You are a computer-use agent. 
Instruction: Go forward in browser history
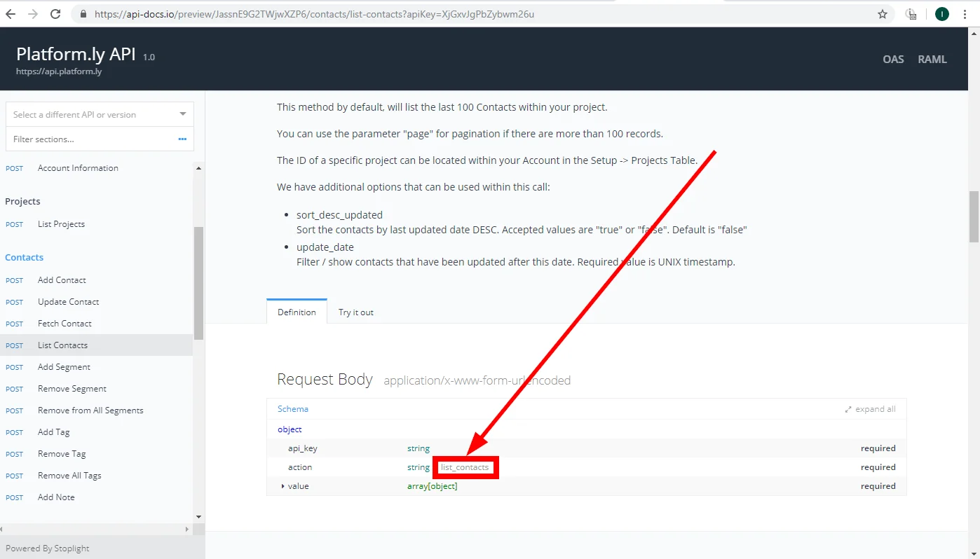[32, 14]
